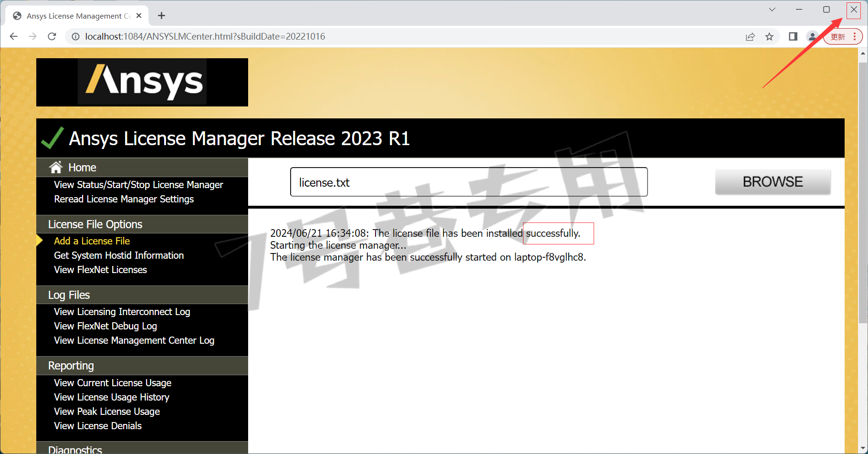Click the Home menu header text
868x454 pixels.
click(82, 168)
